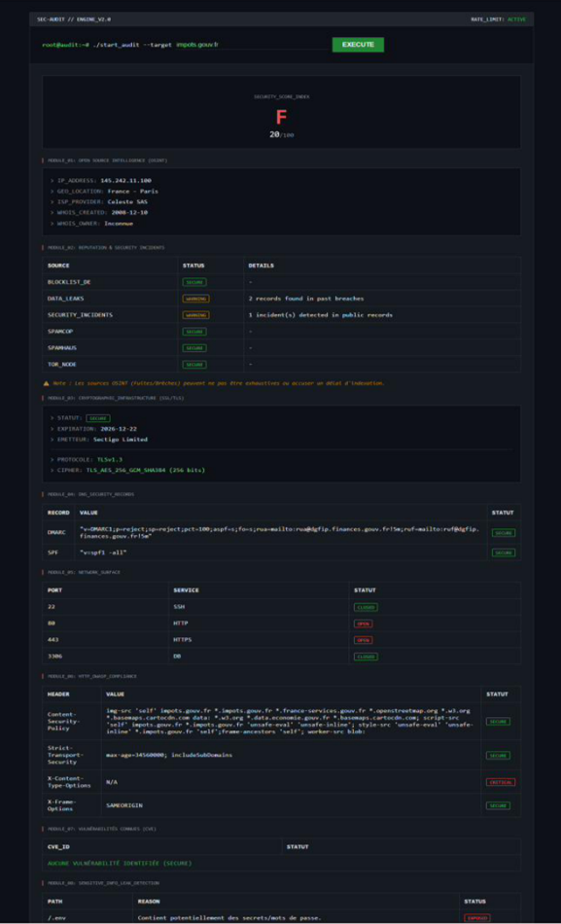Click WHOIS_OWNER value Inconnue
The width and height of the screenshot is (561, 924).
tap(119, 224)
